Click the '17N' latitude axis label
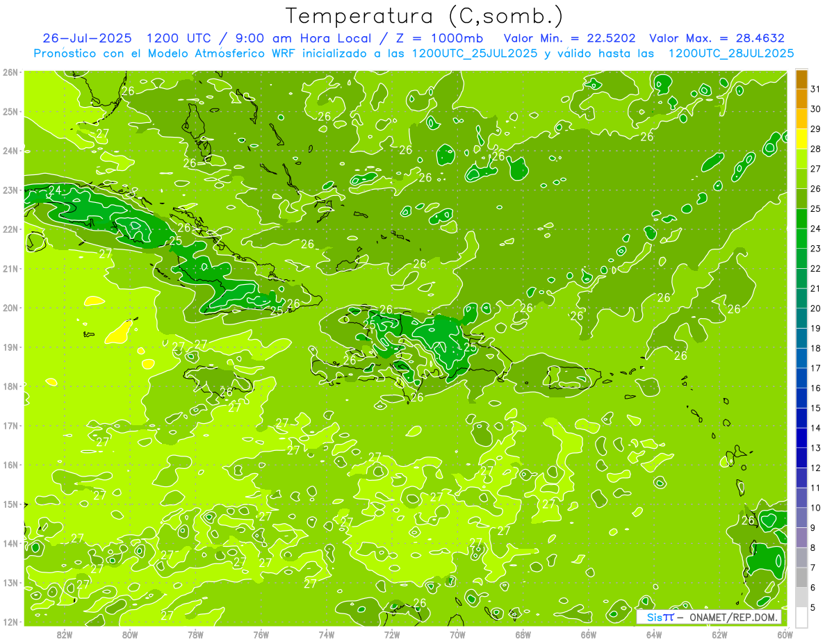This screenshot has width=834, height=644. [x=10, y=425]
